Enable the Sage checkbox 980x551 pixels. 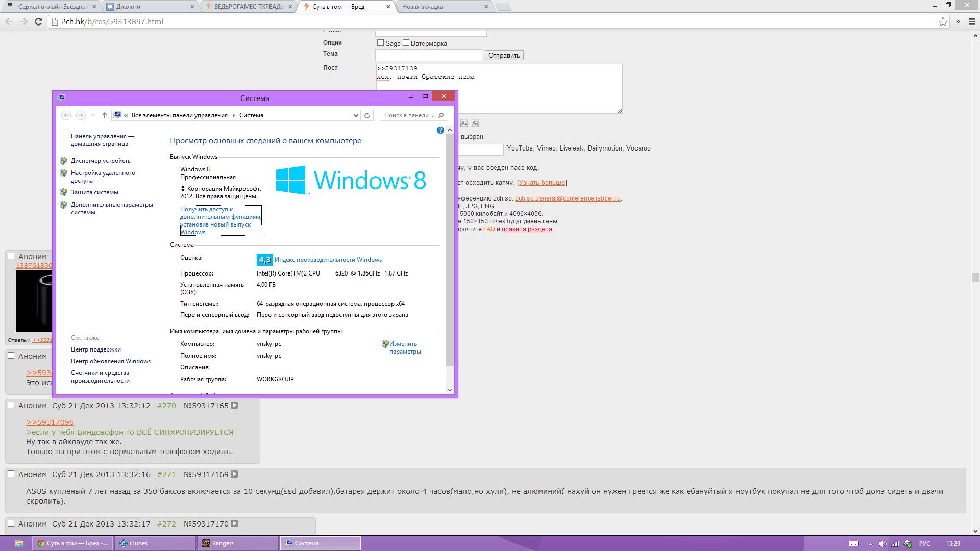click(380, 43)
